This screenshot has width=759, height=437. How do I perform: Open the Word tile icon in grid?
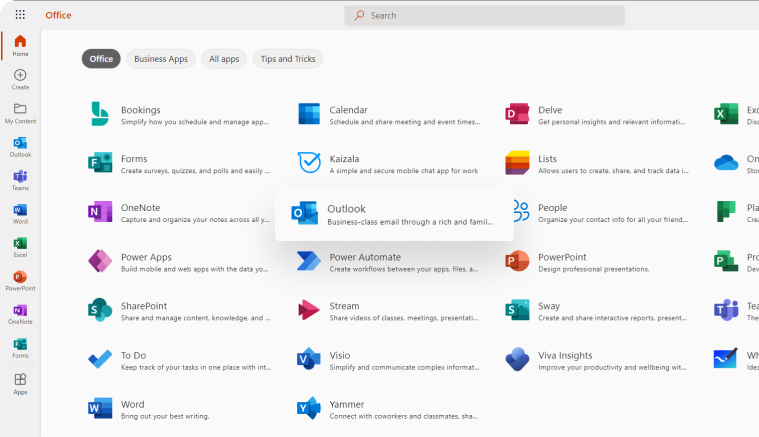[x=100, y=408]
